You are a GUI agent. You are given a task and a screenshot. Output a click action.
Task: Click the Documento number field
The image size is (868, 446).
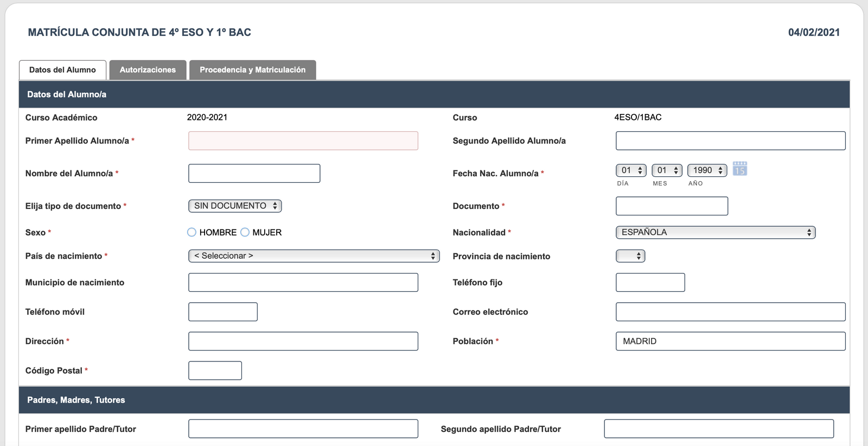click(x=672, y=206)
